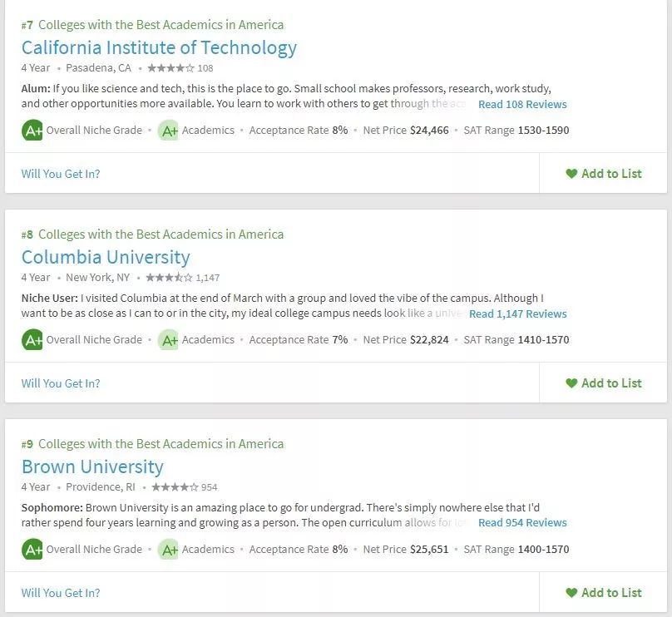Click the heart icon on Caltech's card
This screenshot has height=617, width=672.
(x=571, y=174)
